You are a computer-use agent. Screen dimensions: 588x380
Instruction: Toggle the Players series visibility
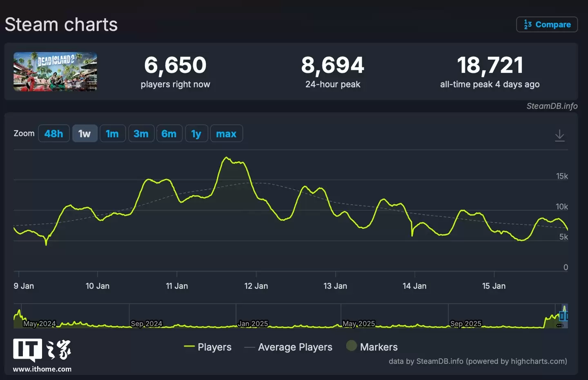point(214,346)
